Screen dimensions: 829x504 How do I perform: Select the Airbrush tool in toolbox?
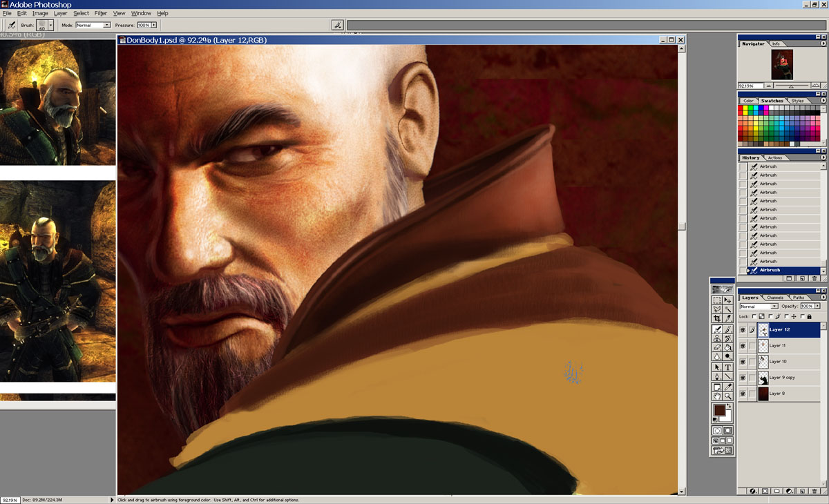(x=717, y=329)
